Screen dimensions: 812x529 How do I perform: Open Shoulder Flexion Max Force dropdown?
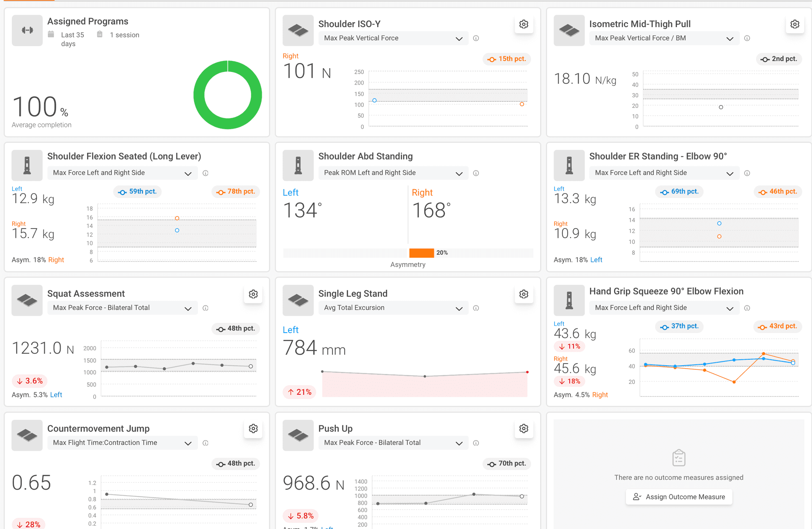[x=122, y=173]
